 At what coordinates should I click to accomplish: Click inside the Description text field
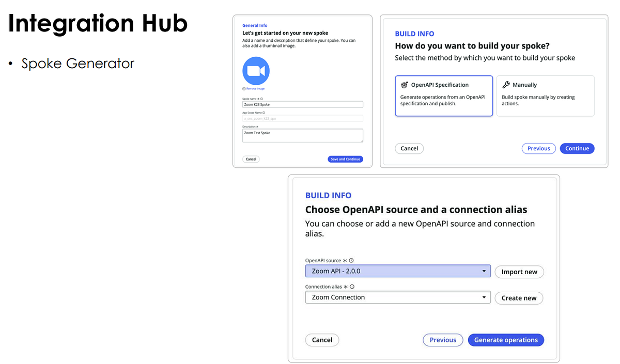pos(302,134)
